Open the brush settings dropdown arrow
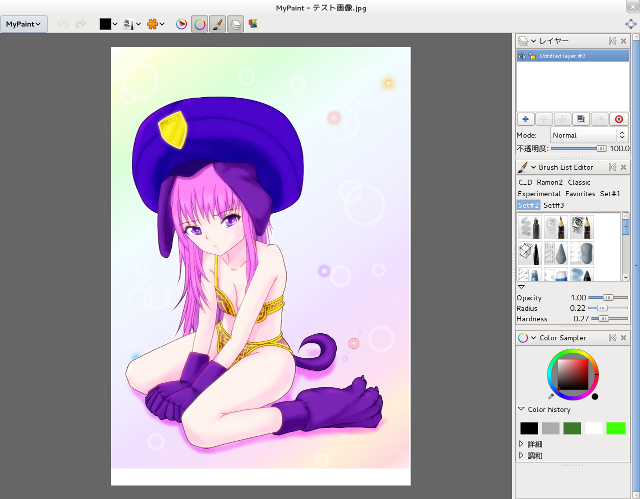640x499 pixels. click(162, 24)
